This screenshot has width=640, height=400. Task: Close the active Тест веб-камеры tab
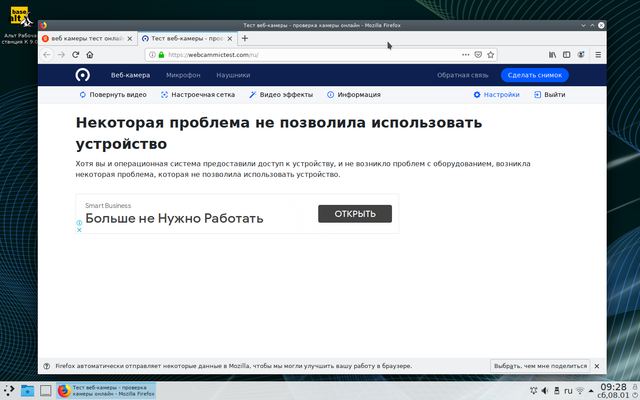point(230,38)
